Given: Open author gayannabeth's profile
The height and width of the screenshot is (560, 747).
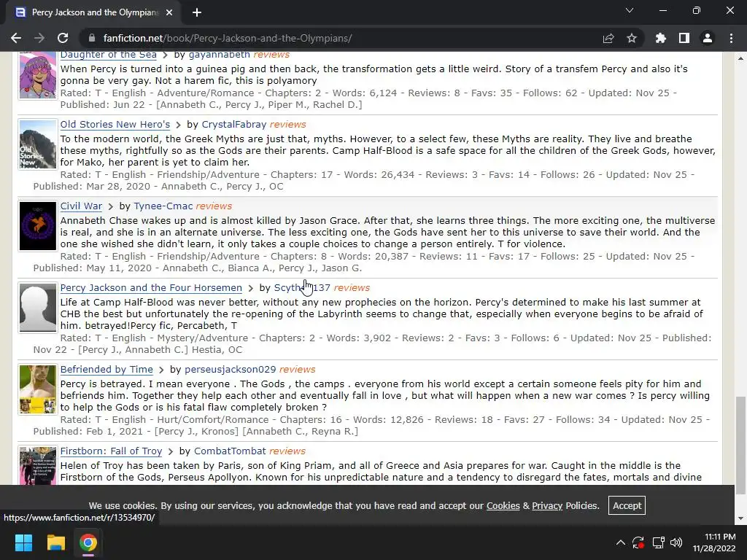Looking at the screenshot, I should pos(219,55).
